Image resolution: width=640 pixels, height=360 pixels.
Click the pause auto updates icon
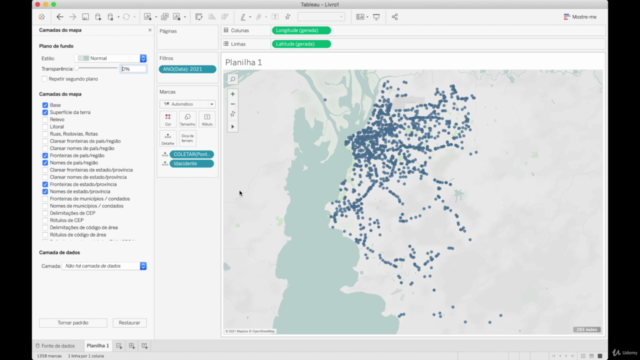pos(111,17)
